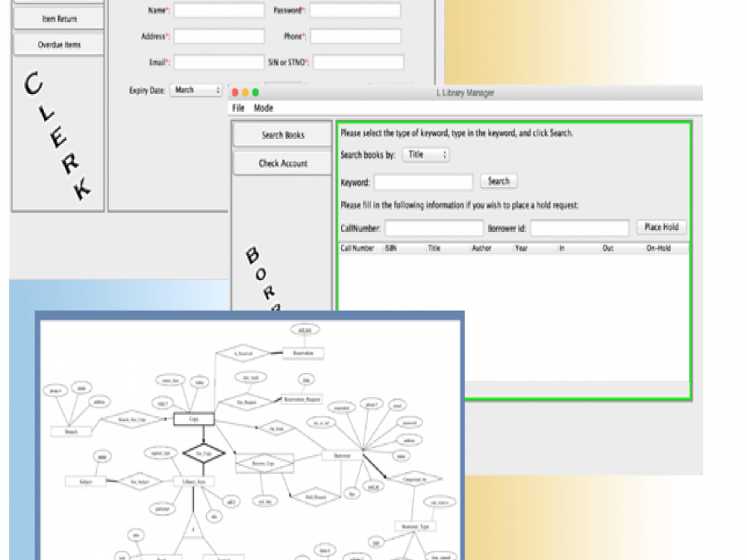Sort results by Call Number column header
The height and width of the screenshot is (560, 747).
[357, 248]
